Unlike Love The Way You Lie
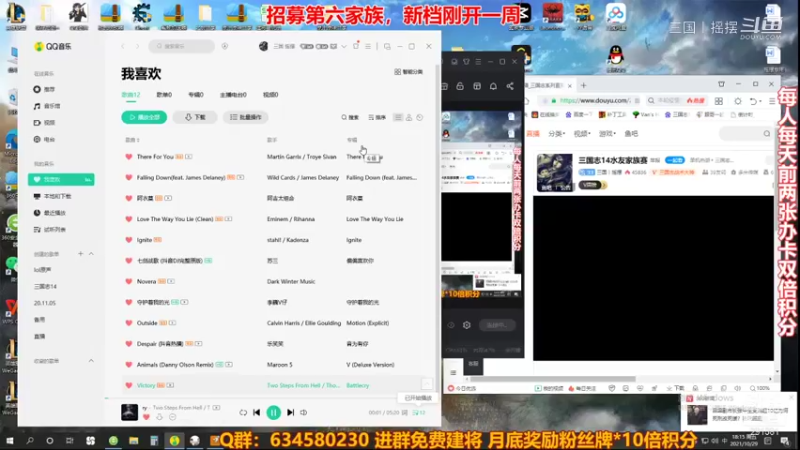800x450 pixels. coord(129,219)
